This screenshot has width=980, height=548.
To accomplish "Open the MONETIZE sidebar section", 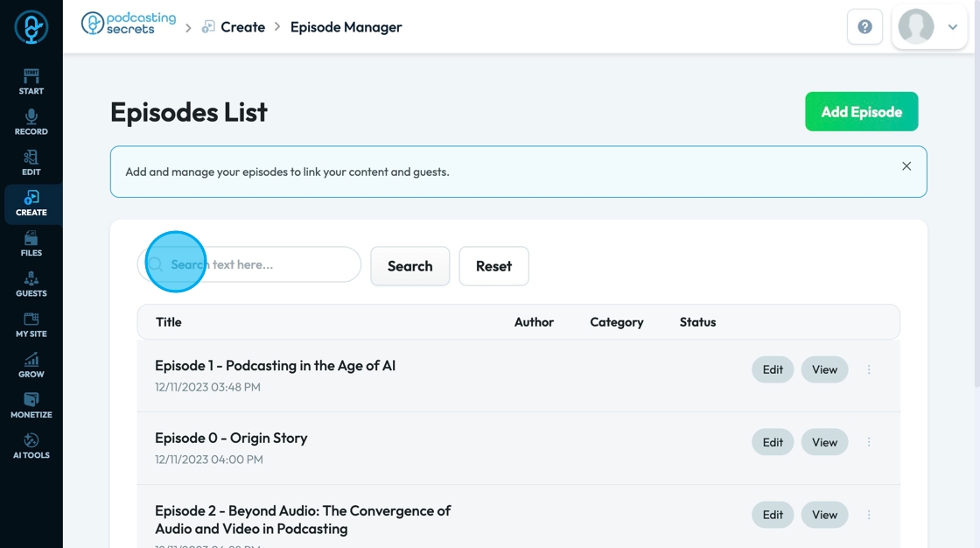I will [31, 404].
